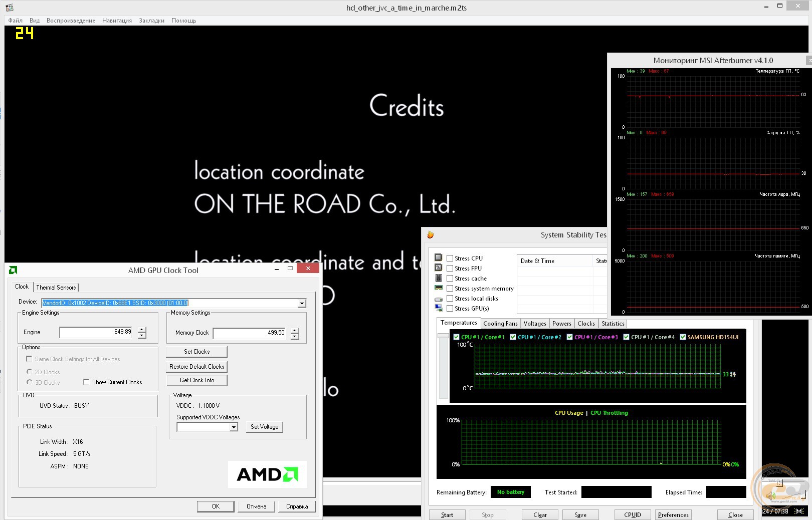The width and height of the screenshot is (812, 520).
Task: Tick the Show Current Clocks checkbox
Action: (x=86, y=382)
